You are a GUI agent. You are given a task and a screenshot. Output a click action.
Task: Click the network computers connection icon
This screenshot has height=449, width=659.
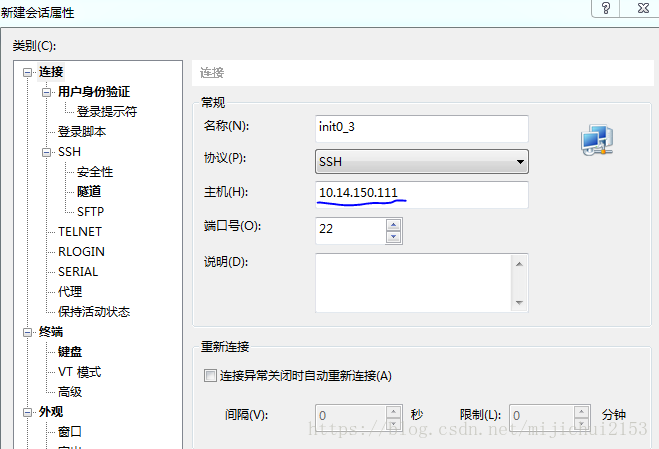point(597,141)
